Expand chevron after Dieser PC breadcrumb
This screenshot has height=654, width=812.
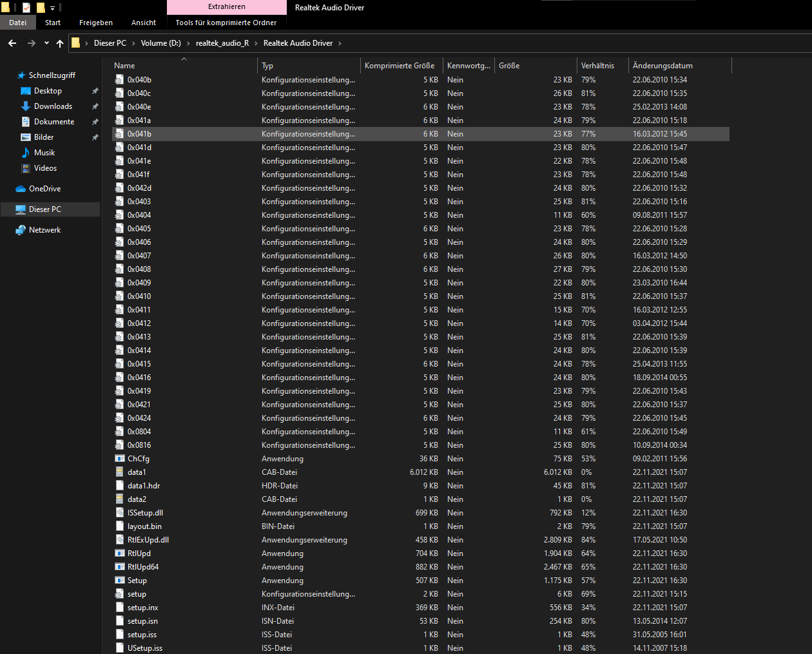point(133,43)
